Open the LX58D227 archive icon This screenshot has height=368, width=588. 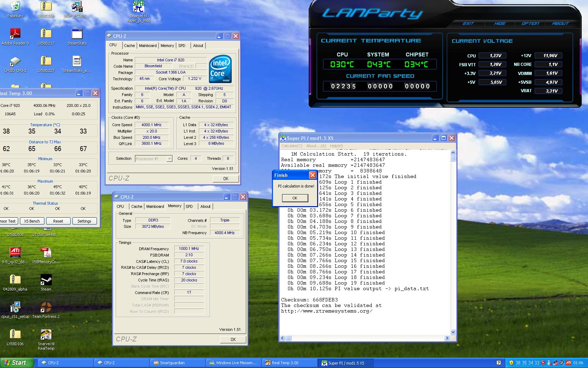[x=46, y=61]
